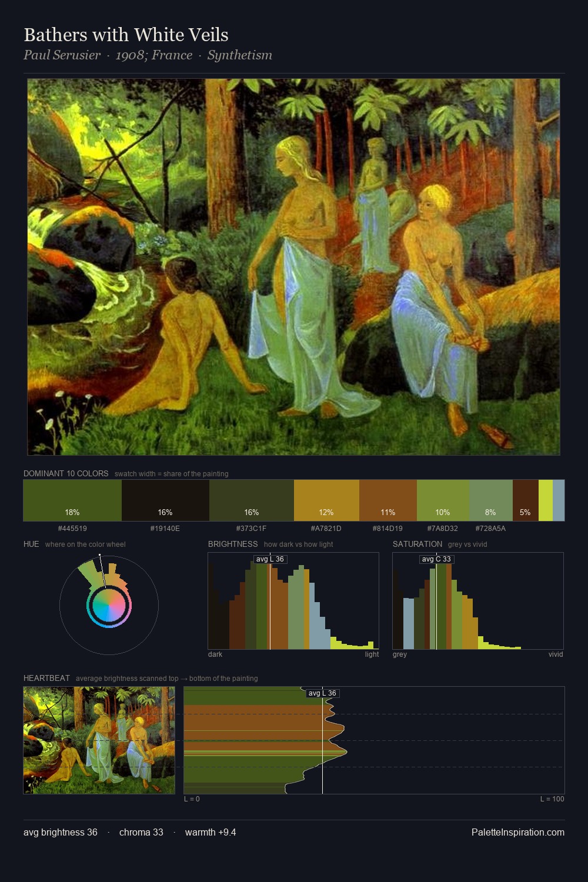588x882 pixels.
Task: Click the heartbeat brightness profile chart
Action: (374, 740)
